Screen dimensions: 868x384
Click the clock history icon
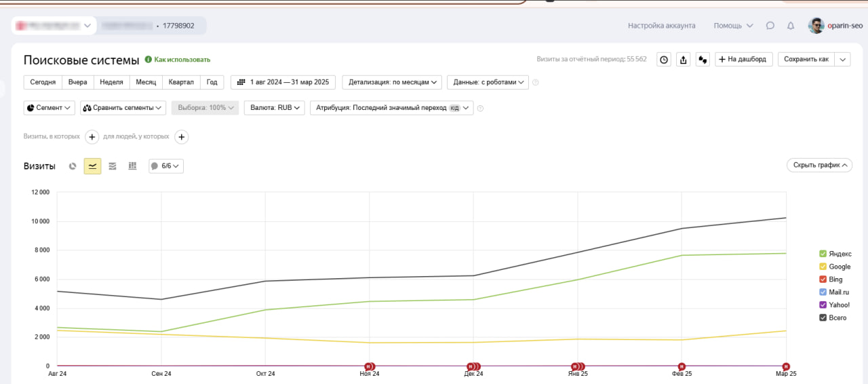665,60
